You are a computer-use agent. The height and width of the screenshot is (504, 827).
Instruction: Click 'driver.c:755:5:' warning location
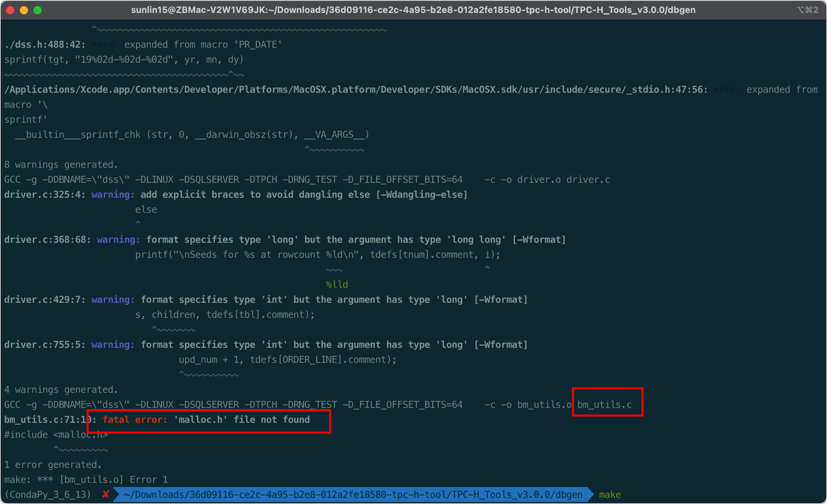45,344
